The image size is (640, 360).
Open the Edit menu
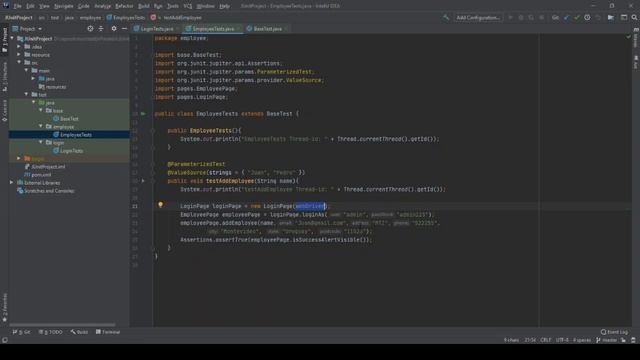[x=30, y=6]
